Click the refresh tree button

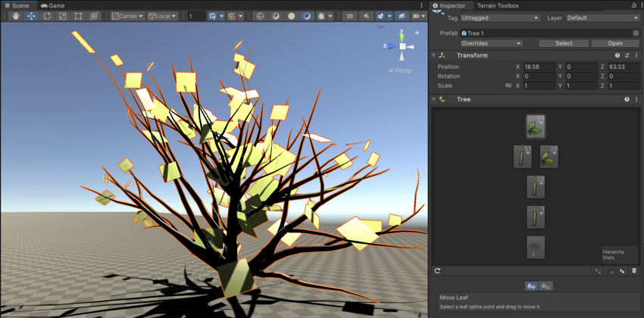(x=437, y=270)
